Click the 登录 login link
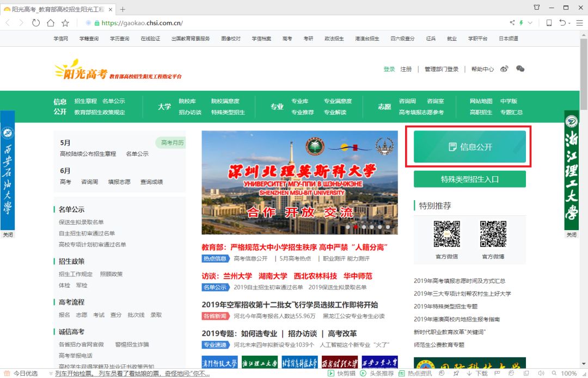588x378 pixels. click(389, 69)
